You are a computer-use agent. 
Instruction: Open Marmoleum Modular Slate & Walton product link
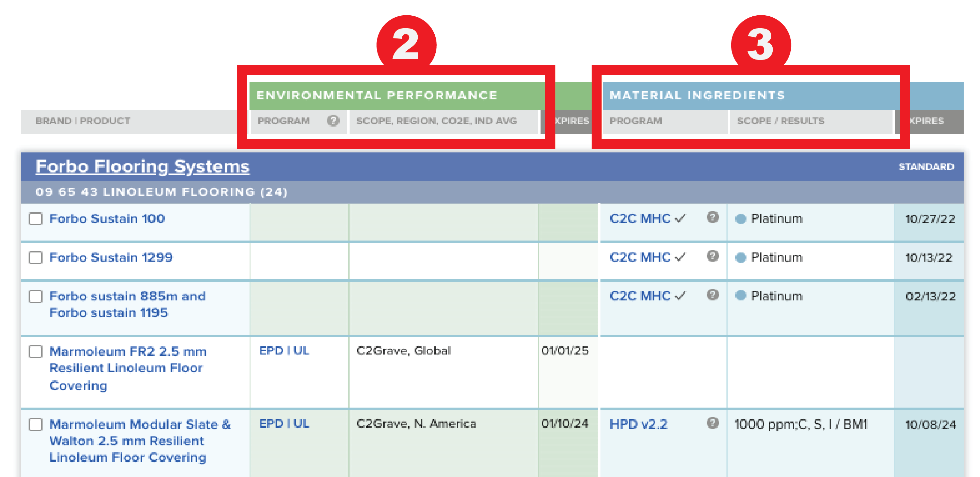point(140,441)
